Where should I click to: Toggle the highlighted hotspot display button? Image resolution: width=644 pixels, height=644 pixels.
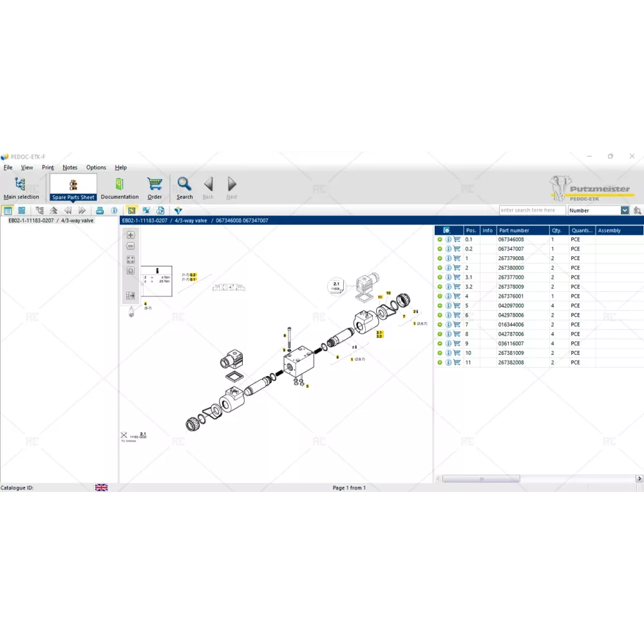131,211
